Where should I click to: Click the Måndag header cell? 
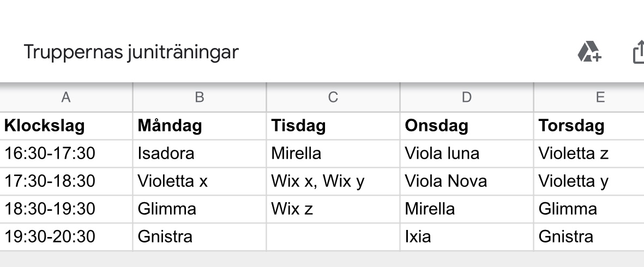[200, 126]
